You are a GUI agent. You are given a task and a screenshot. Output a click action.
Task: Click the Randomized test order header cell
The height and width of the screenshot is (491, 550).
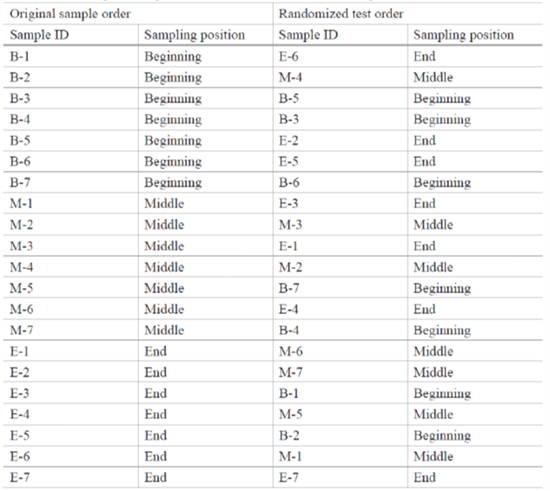point(408,14)
